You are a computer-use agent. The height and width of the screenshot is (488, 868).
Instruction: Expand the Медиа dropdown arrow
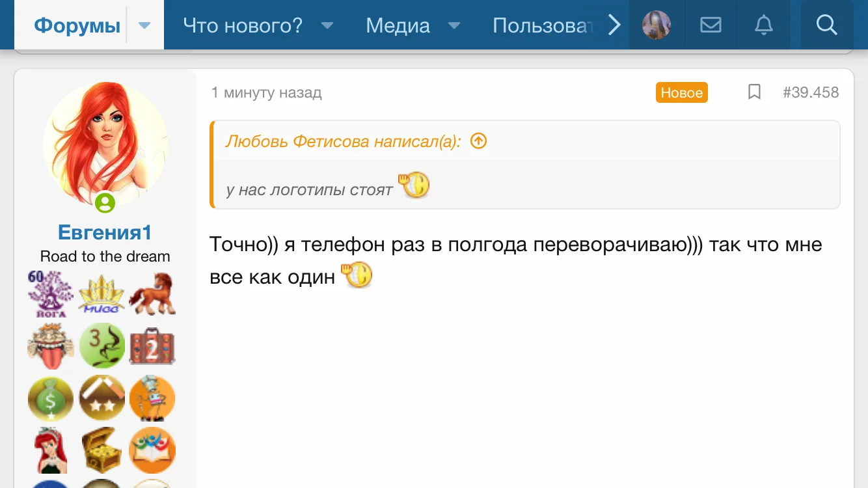(454, 25)
